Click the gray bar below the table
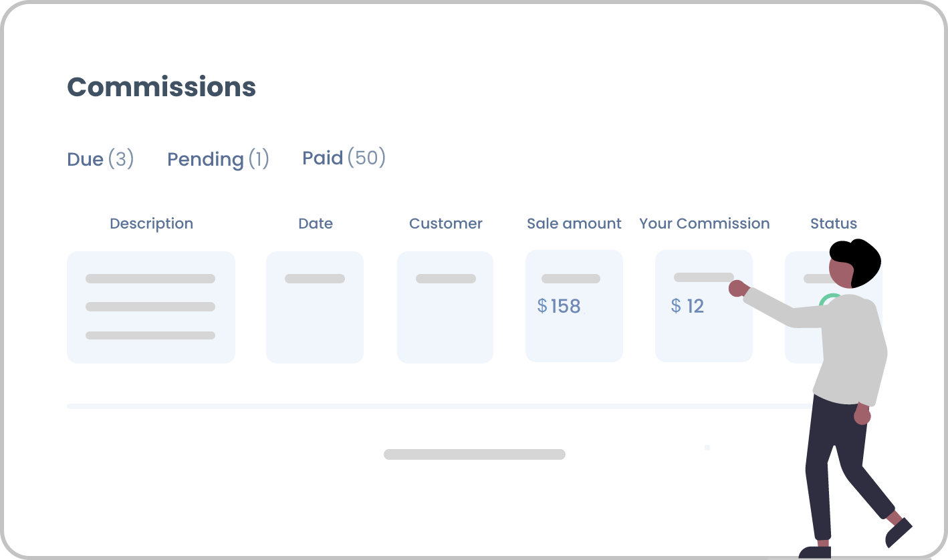 (x=475, y=454)
